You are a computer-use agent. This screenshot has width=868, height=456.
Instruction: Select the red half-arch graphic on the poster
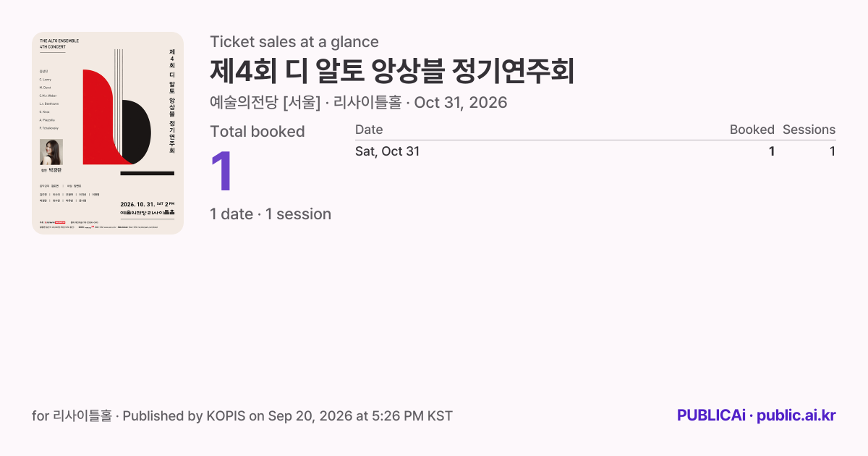(99, 117)
